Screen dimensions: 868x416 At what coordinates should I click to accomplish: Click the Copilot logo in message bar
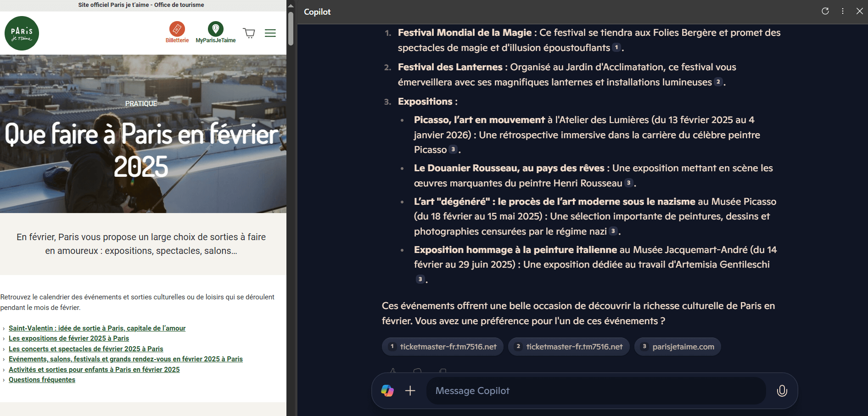coord(387,391)
